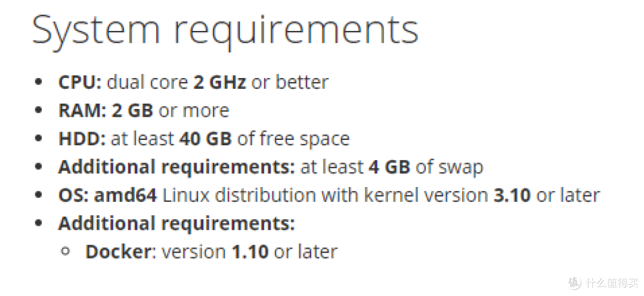The height and width of the screenshot is (296, 644).
Task: Select the bold 40 GB value
Action: click(206, 139)
